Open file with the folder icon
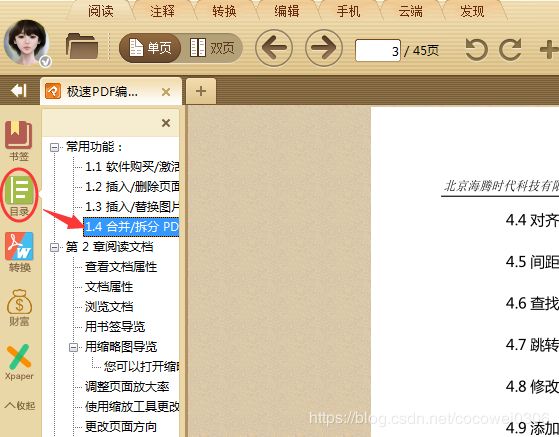The image size is (559, 437). pyautogui.click(x=82, y=46)
